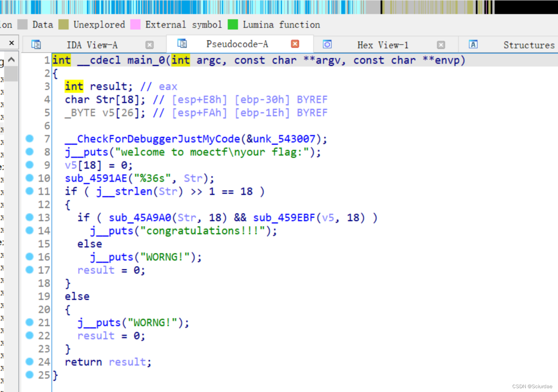Screen dimensions: 558x392
Task: Switch to the IDA View-A tab
Action: click(x=92, y=44)
